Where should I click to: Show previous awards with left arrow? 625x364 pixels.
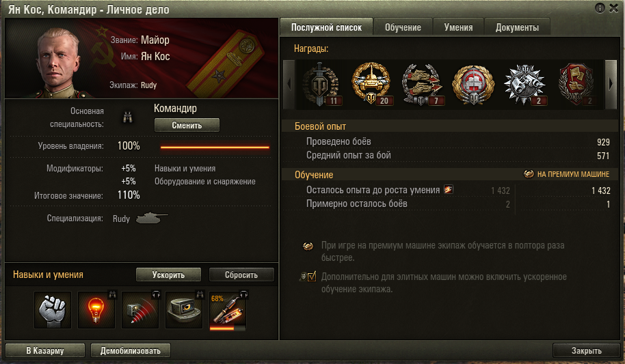(x=289, y=84)
